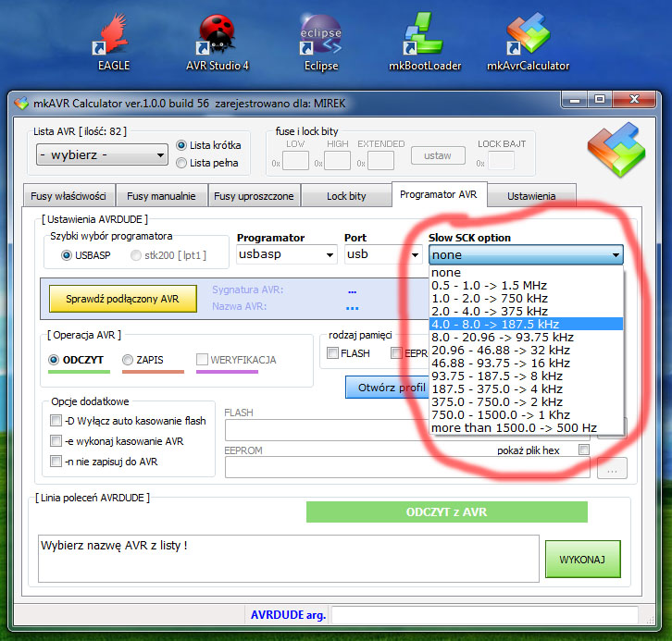Image resolution: width=672 pixels, height=641 pixels.
Task: Launch AVR Studio 4 ladybug icon
Action: click(x=218, y=42)
